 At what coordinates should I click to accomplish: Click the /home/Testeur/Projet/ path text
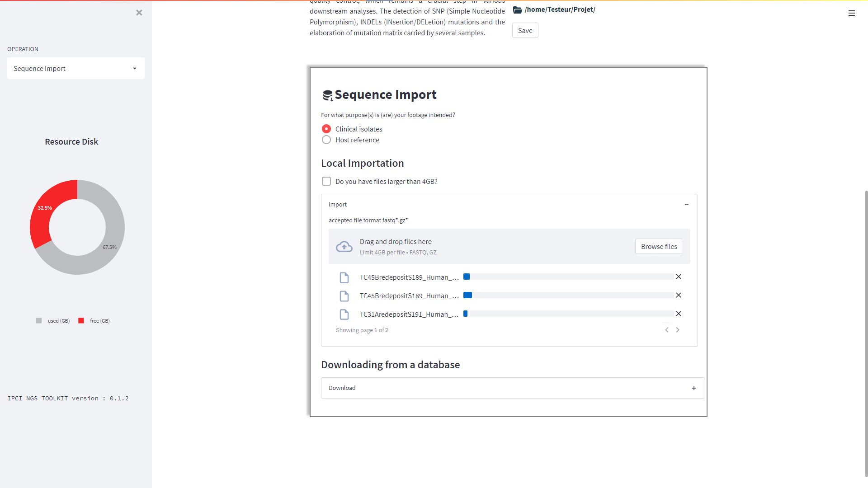(x=560, y=9)
